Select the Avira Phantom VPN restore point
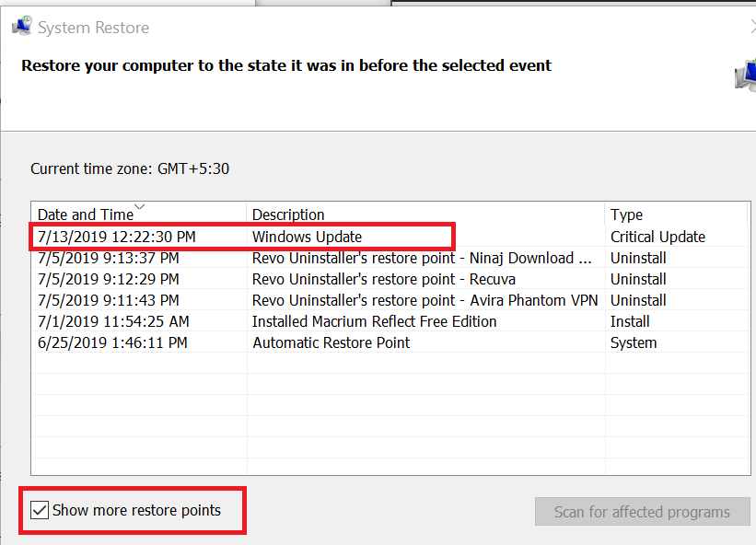 [390, 300]
